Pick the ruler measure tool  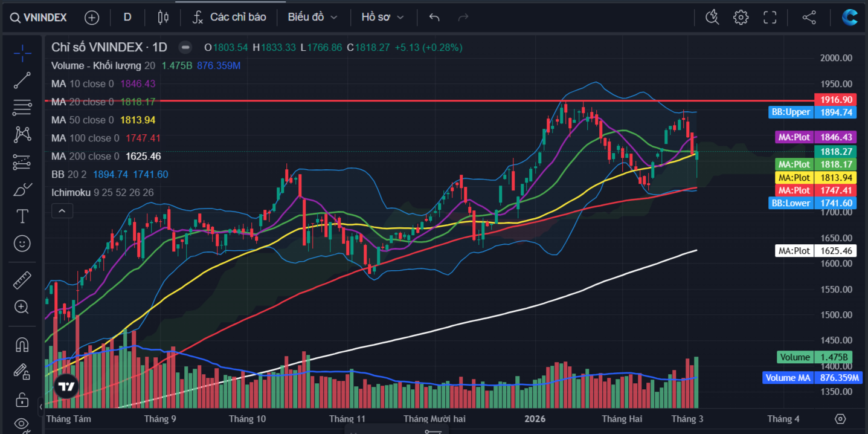[22, 280]
